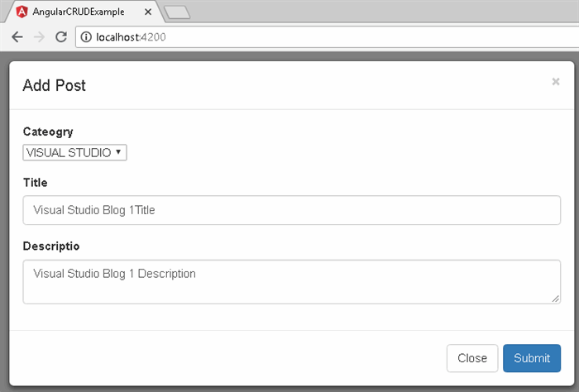Open the VISUAL STUDIO category dropdown
579x392 pixels.
tap(75, 152)
